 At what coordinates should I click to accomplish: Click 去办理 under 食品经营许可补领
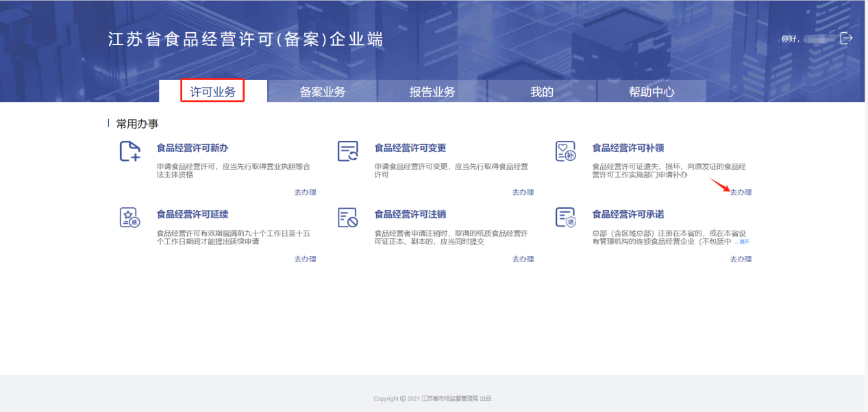[741, 192]
